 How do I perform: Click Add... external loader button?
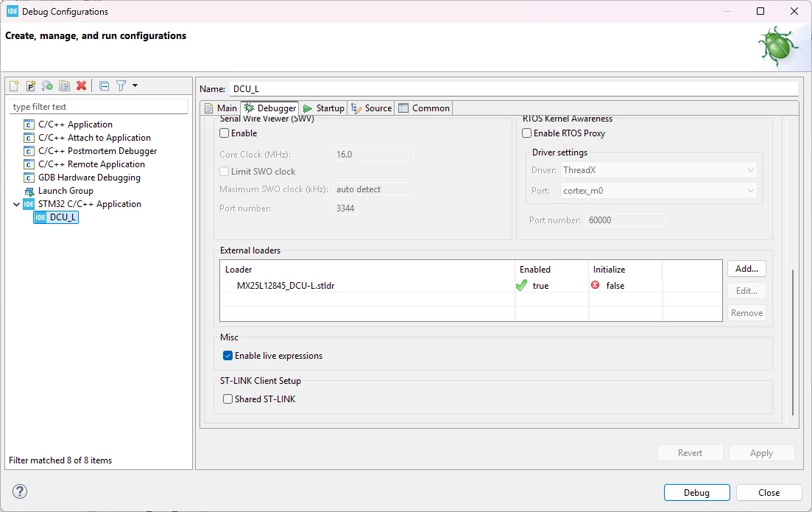pyautogui.click(x=746, y=268)
